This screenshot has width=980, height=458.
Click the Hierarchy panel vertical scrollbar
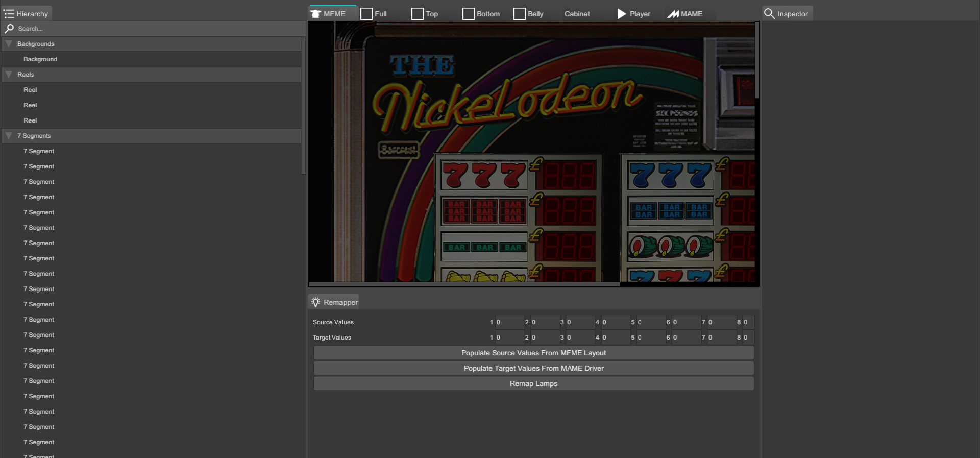click(303, 106)
